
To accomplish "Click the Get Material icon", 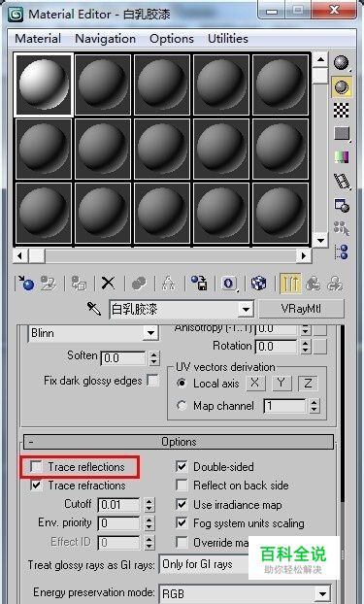I will click(x=26, y=284).
